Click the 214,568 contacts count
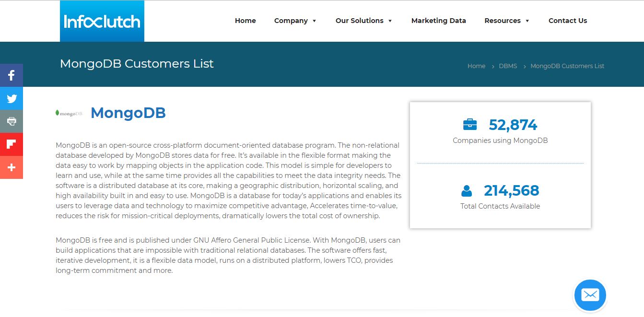Image resolution: width=644 pixels, height=317 pixels. click(x=511, y=190)
